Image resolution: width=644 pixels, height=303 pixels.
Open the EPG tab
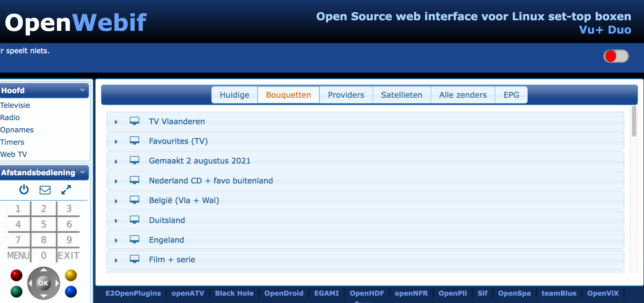(x=511, y=95)
